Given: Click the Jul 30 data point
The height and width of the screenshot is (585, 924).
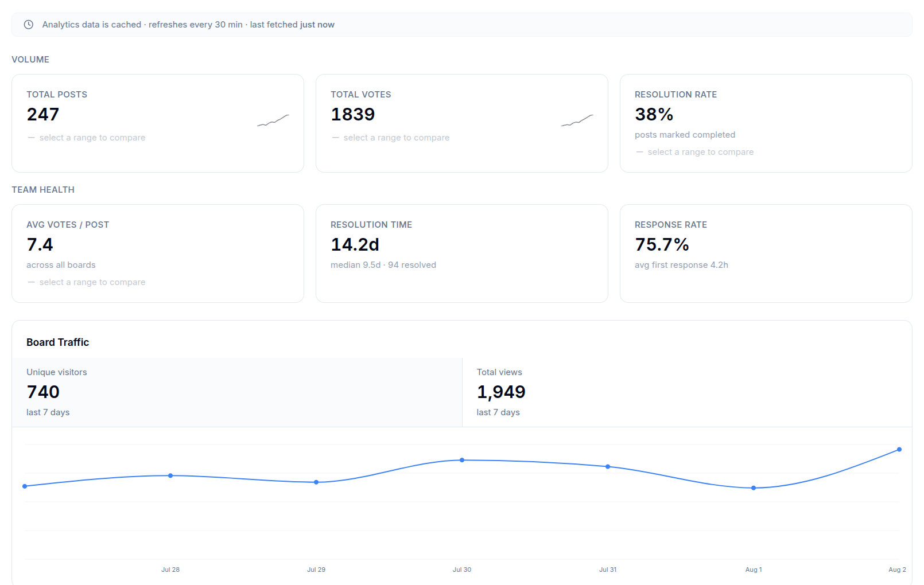Looking at the screenshot, I should [x=462, y=460].
